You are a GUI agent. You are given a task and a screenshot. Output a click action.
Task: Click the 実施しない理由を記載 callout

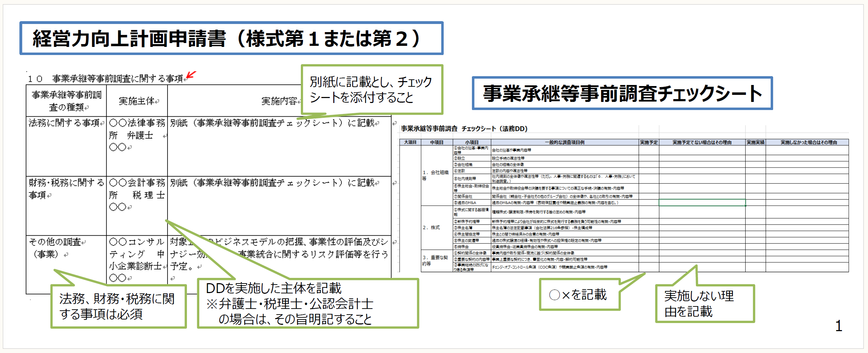click(x=704, y=303)
